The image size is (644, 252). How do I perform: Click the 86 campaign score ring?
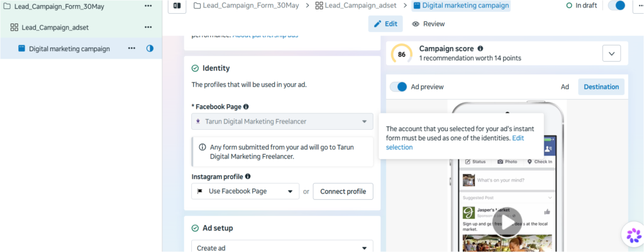click(x=402, y=54)
